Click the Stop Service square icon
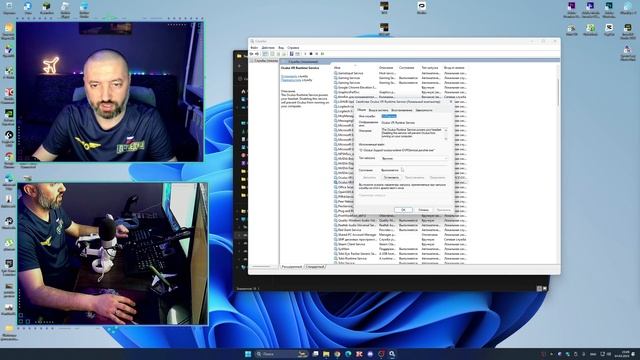 (x=311, y=54)
